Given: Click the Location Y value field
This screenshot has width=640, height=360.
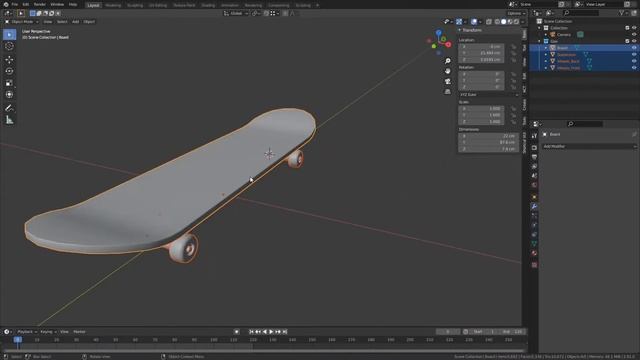Looking at the screenshot, I should click(x=481, y=53).
